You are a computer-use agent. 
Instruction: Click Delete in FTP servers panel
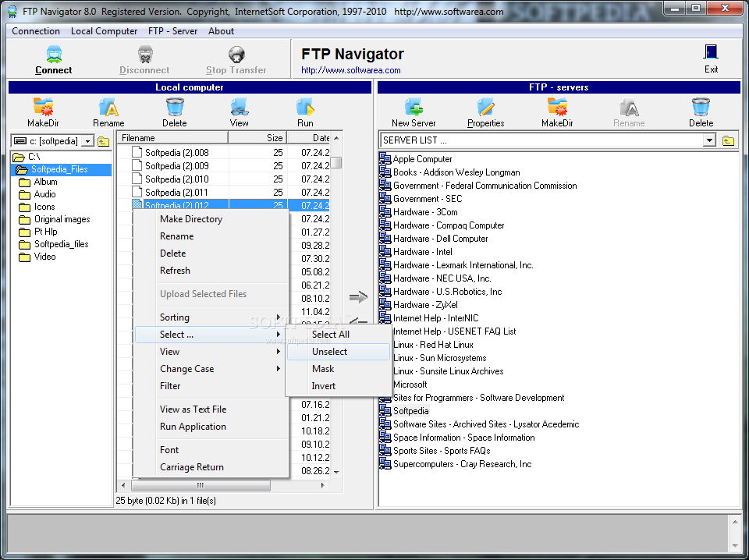point(701,107)
